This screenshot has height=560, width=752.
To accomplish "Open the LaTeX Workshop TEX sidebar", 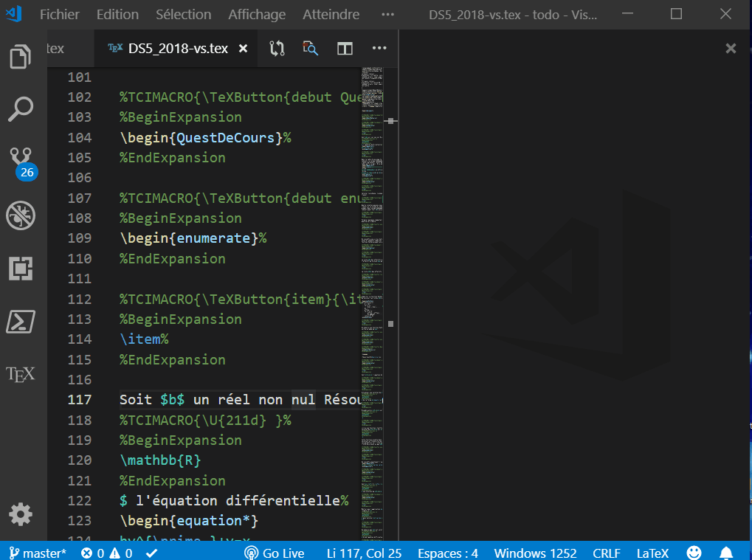I will (x=21, y=374).
